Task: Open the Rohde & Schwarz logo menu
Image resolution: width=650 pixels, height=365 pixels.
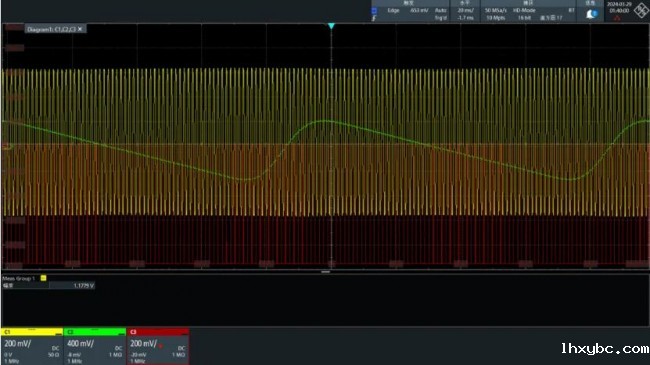Action: pyautogui.click(x=641, y=10)
